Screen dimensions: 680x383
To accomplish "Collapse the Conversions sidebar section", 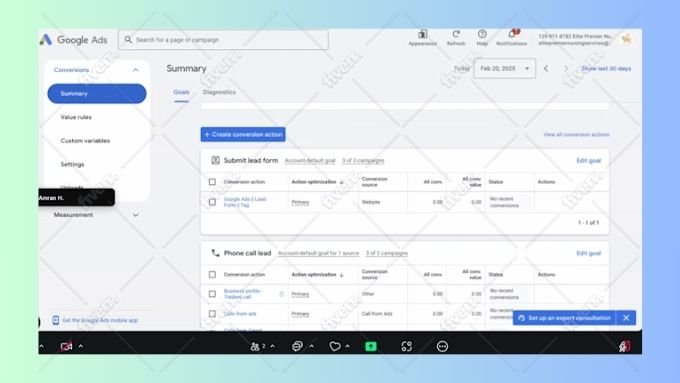I will tap(135, 70).
